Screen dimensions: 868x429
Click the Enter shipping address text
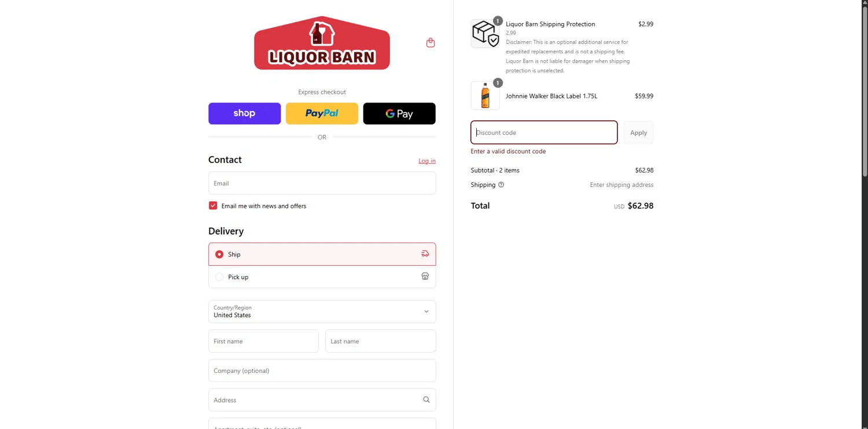pos(621,185)
